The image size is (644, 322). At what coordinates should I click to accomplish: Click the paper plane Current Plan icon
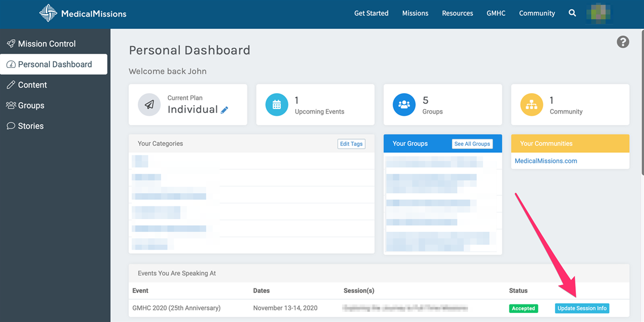[149, 105]
